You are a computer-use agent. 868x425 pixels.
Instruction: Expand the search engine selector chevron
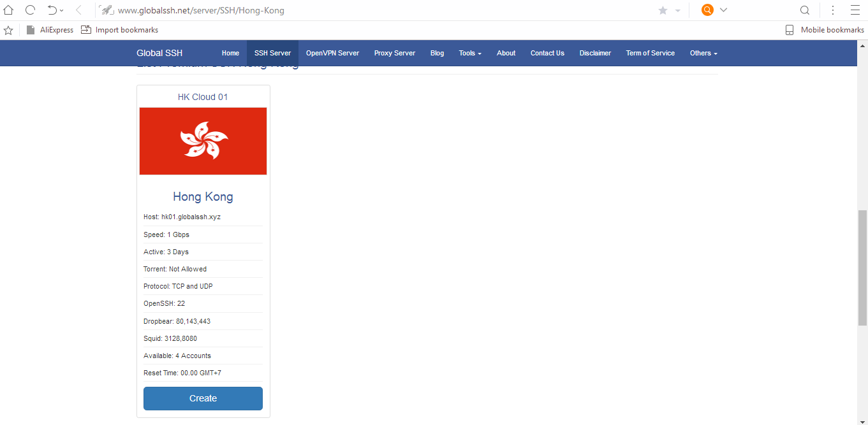coord(723,10)
